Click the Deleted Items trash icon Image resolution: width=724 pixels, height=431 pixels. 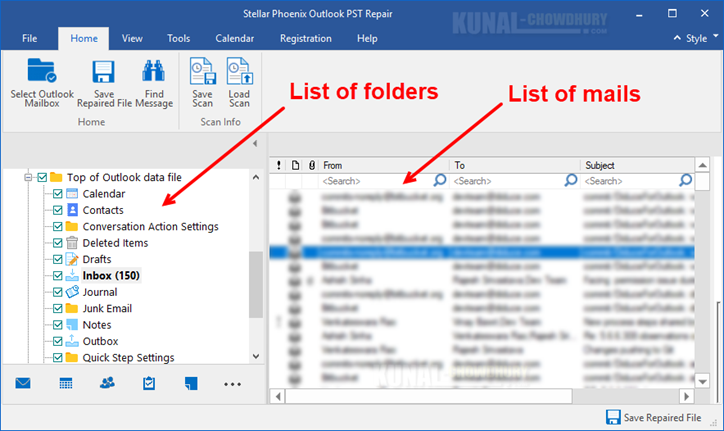pos(72,243)
